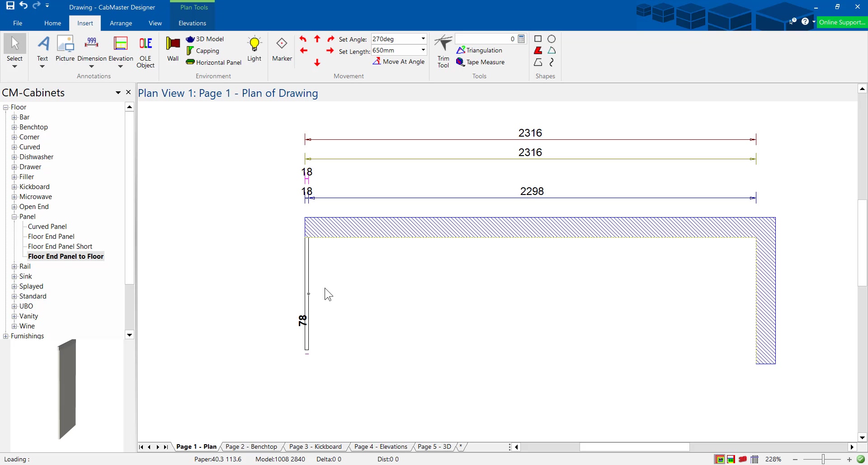Toggle 3D view in status bar
This screenshot has width=868, height=465.
tap(743, 459)
